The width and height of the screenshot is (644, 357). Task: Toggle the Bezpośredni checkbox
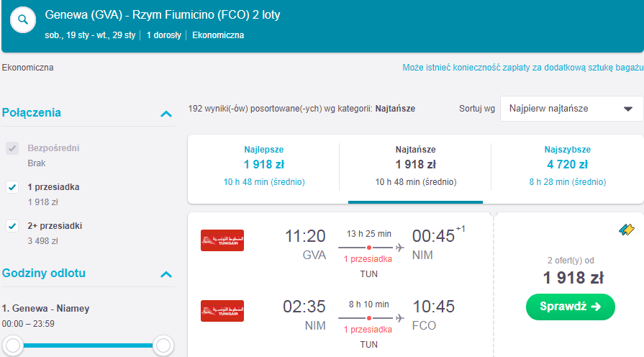[12, 148]
